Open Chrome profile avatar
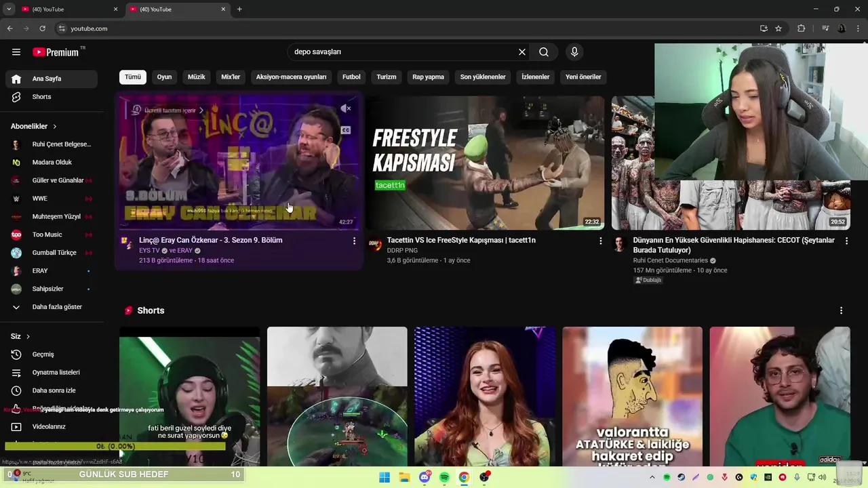The image size is (868, 488). click(x=842, y=28)
